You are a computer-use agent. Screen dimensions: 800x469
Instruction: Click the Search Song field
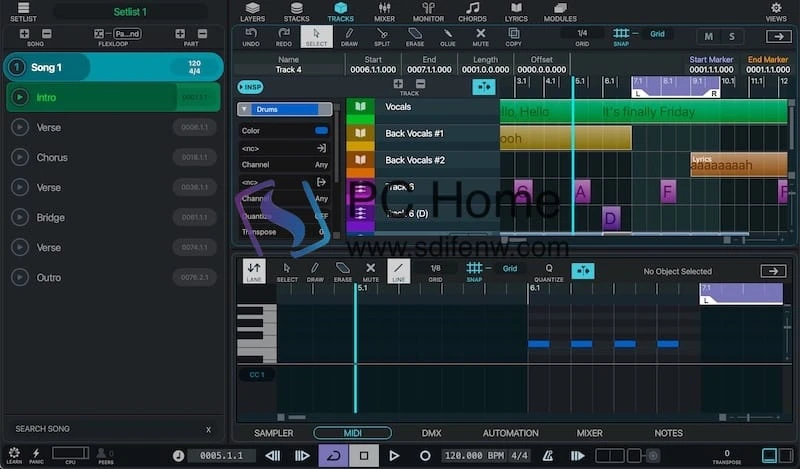[107, 429]
